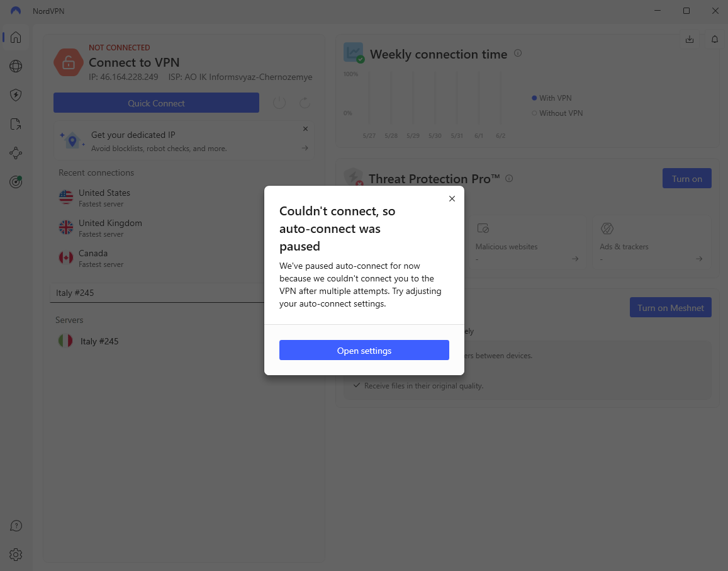
Task: Click the Quick Connect button
Action: point(156,103)
